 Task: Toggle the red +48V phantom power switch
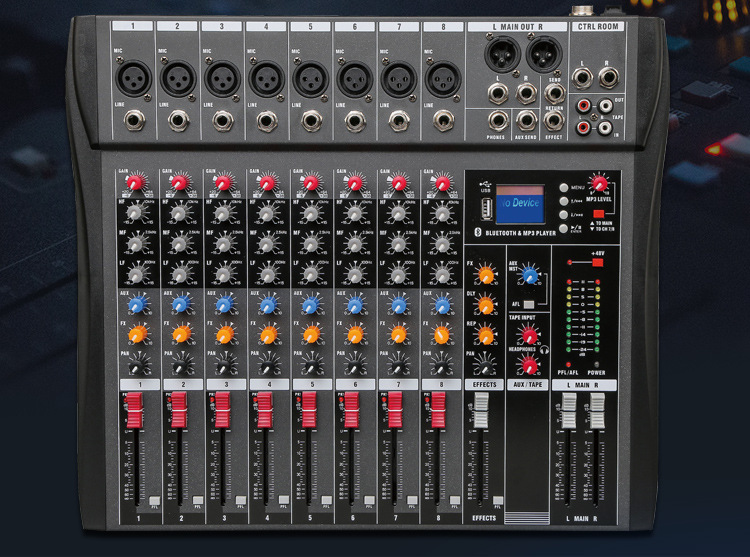[x=597, y=262]
